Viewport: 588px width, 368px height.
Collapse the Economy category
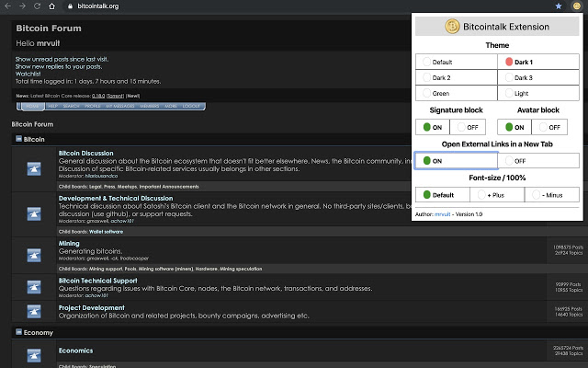[18, 332]
